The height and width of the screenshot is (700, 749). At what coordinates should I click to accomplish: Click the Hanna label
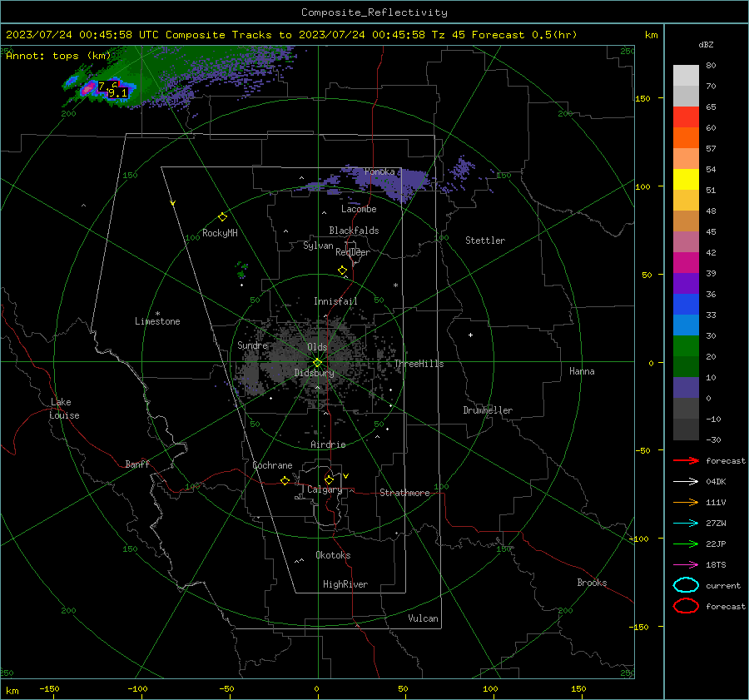[582, 371]
